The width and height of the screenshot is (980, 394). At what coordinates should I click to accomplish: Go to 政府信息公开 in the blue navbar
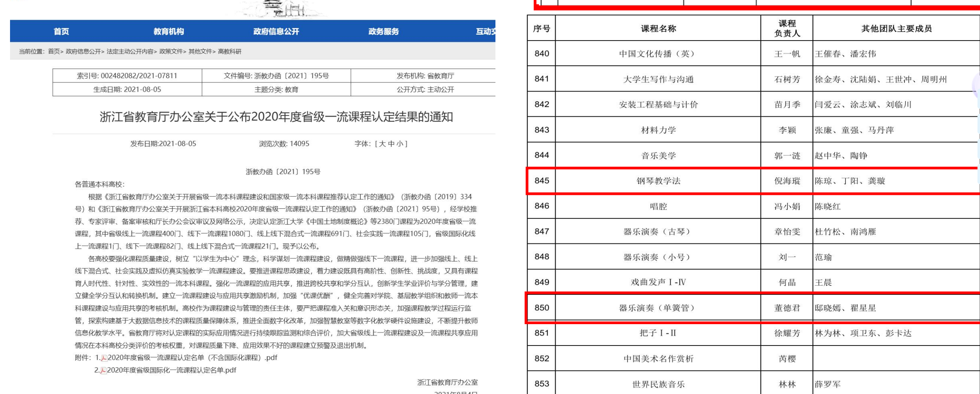click(276, 31)
